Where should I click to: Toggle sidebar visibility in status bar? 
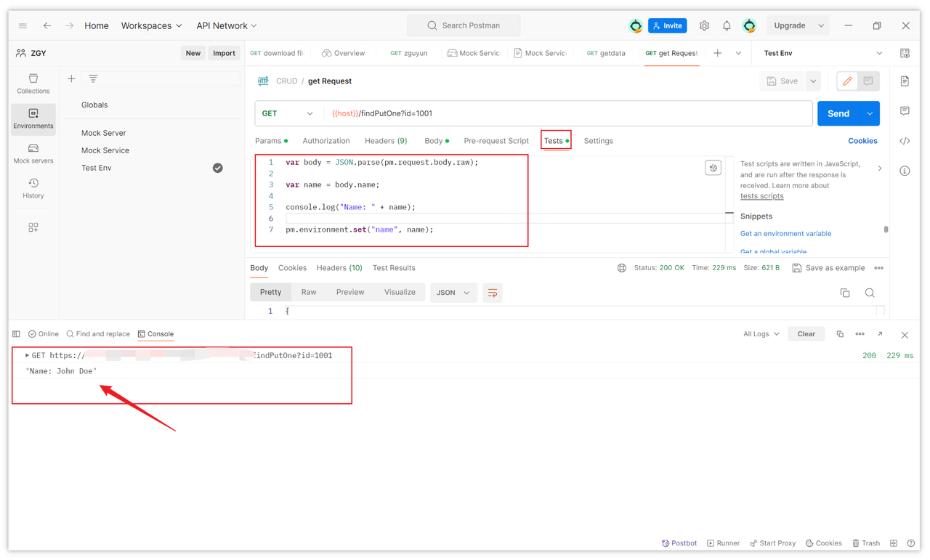16,334
